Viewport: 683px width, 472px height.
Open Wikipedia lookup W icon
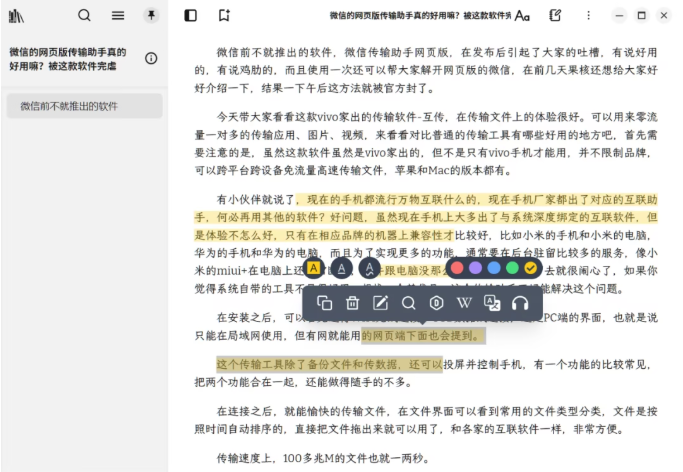click(464, 303)
